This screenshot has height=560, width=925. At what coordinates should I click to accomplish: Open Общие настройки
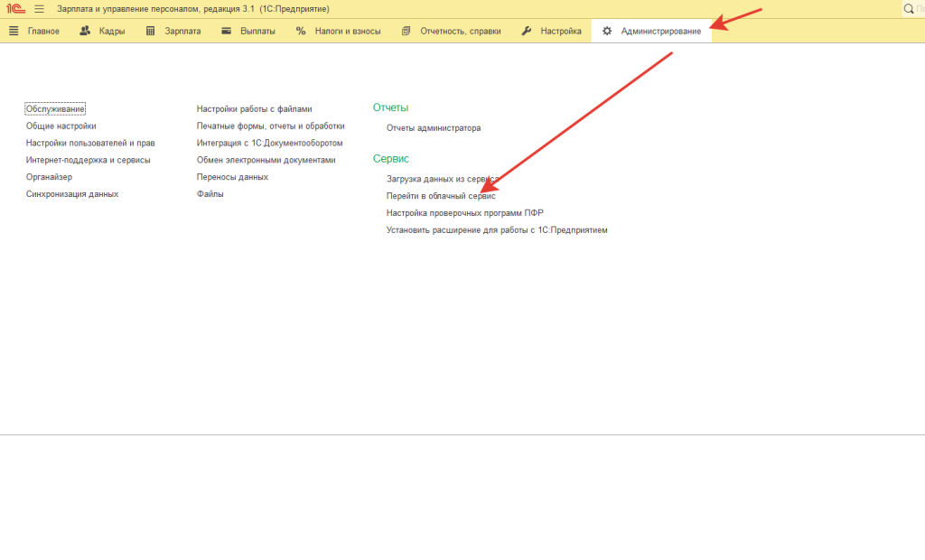[61, 126]
